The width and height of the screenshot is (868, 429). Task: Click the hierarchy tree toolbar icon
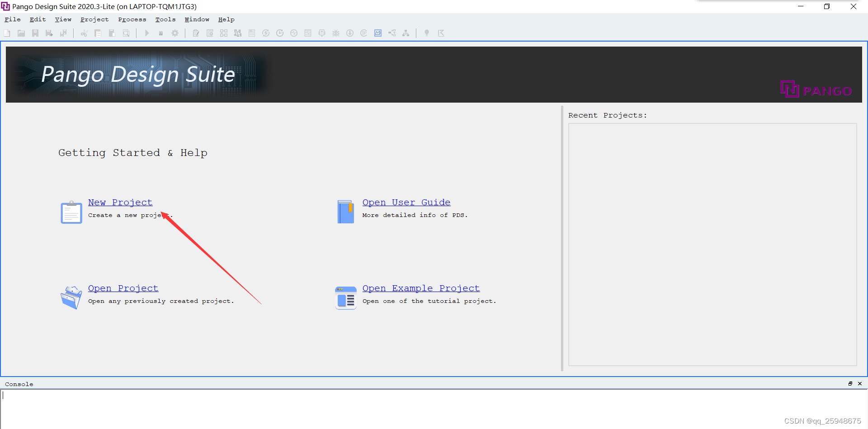point(406,33)
